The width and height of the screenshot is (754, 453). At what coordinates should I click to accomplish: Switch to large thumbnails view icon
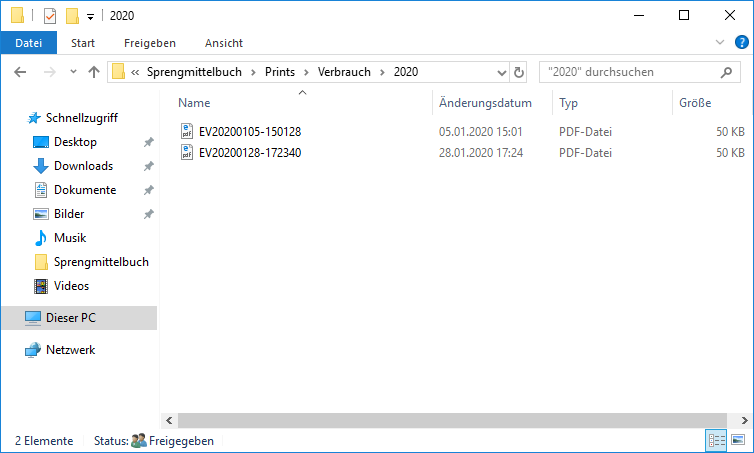738,440
